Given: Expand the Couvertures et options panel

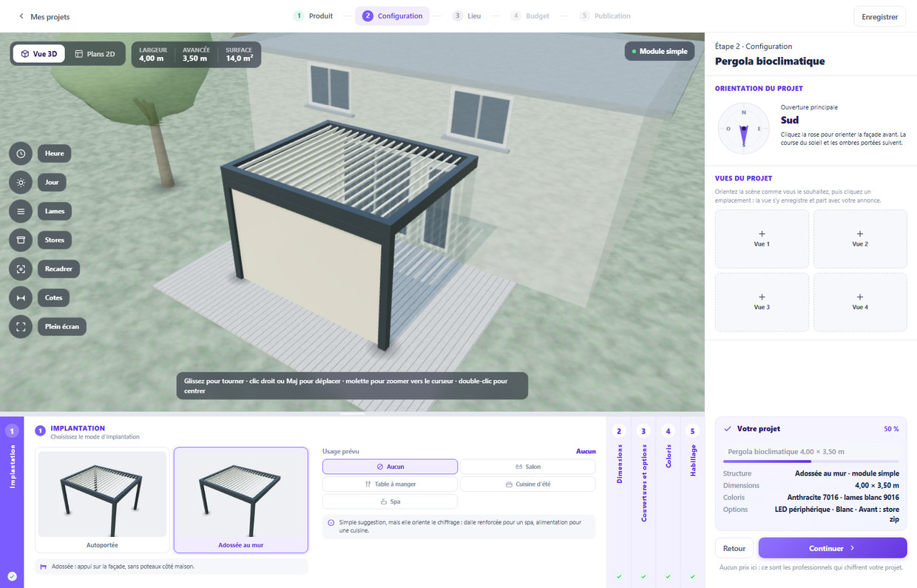Looking at the screenshot, I should (x=643, y=503).
